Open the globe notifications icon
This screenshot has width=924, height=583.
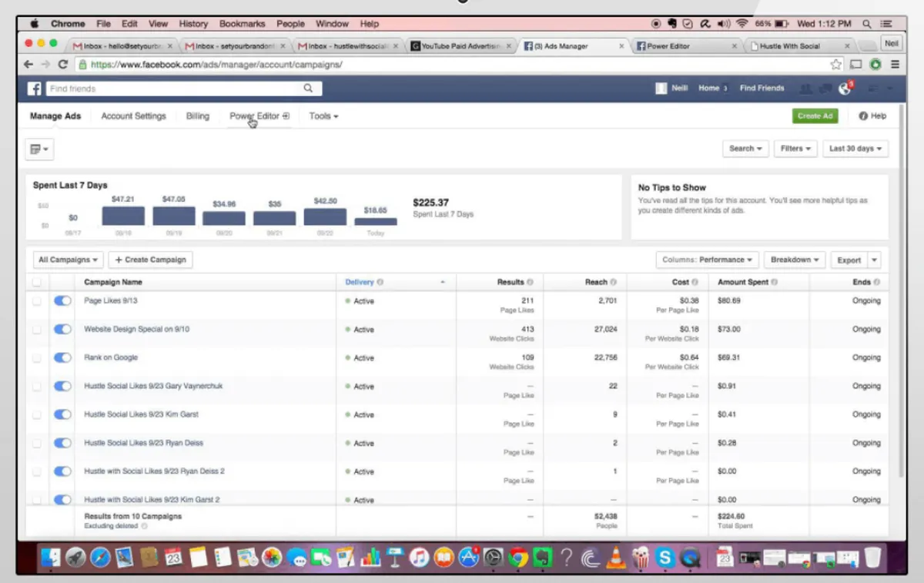click(845, 89)
